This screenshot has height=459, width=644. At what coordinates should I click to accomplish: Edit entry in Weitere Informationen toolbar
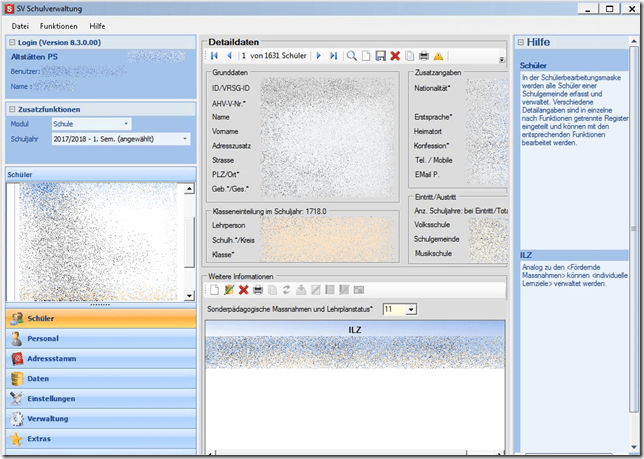(228, 290)
